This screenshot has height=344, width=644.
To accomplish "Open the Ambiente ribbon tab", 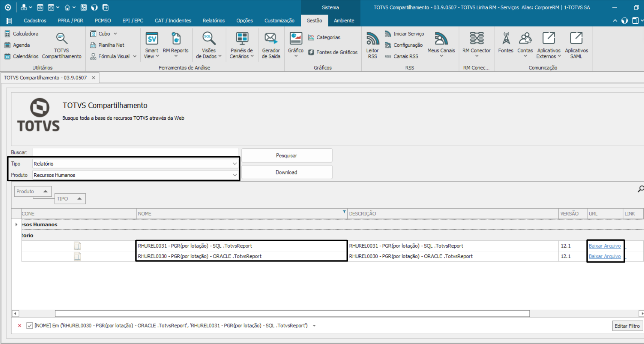I will coord(344,21).
